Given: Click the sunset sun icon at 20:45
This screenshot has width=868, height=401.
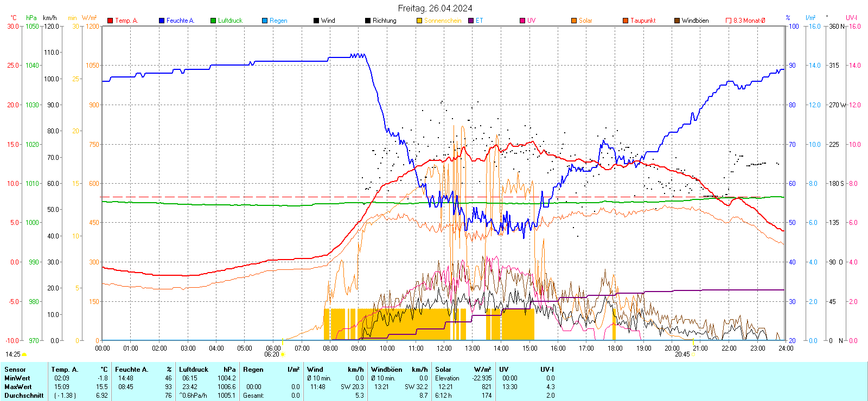Looking at the screenshot, I should [x=693, y=354].
